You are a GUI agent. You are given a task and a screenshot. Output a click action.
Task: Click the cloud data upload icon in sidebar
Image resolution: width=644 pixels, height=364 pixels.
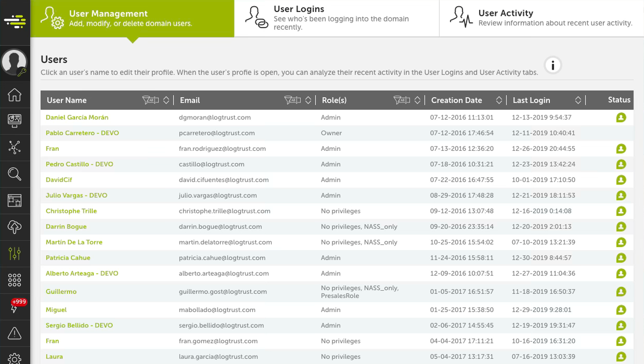pos(15,227)
